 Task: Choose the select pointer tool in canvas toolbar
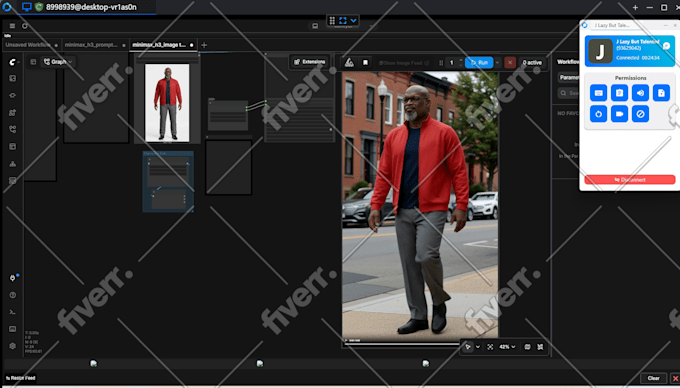pyautogui.click(x=468, y=347)
